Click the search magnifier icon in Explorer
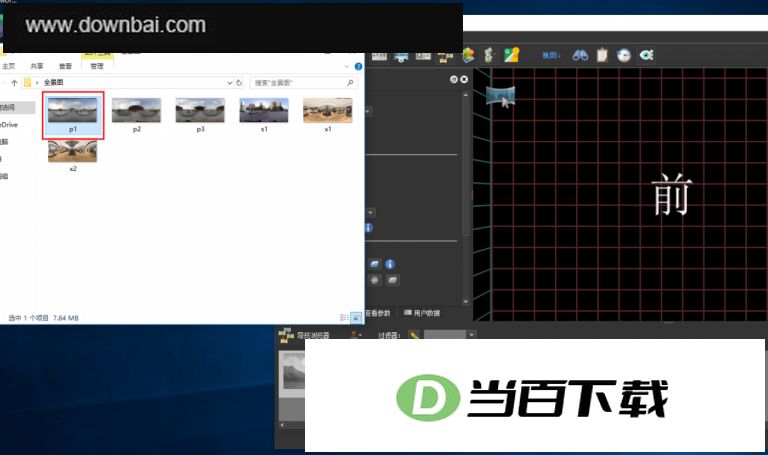Screen dimensions: 768x455 click(x=350, y=83)
